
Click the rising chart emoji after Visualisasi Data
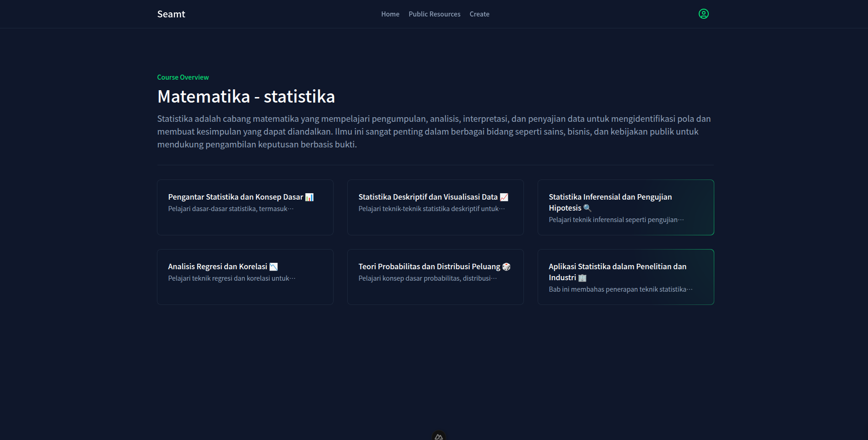pyautogui.click(x=504, y=197)
